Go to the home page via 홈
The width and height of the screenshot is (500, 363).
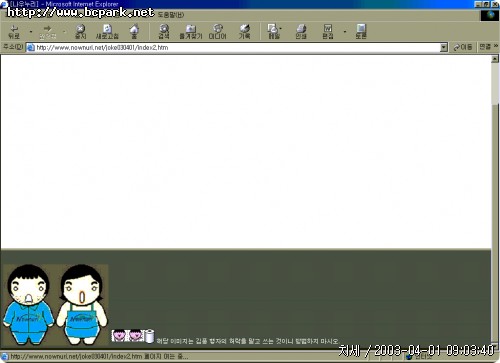click(134, 32)
